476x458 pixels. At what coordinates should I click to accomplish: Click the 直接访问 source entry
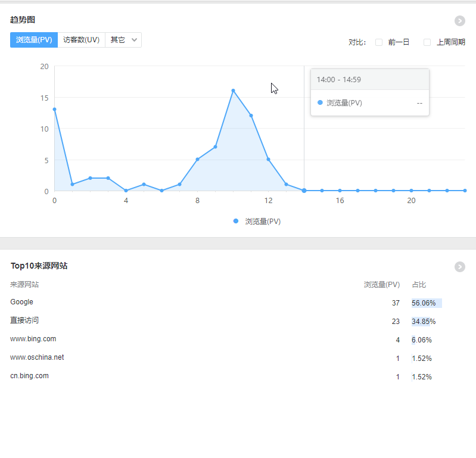[x=24, y=320]
